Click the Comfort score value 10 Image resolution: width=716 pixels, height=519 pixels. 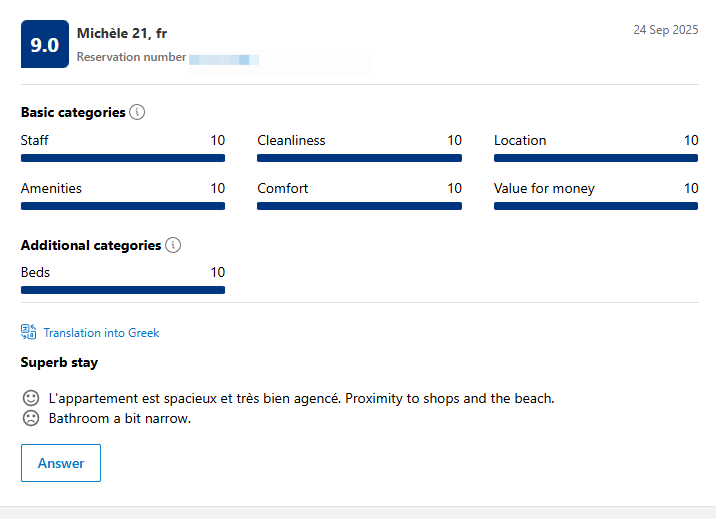pyautogui.click(x=454, y=188)
